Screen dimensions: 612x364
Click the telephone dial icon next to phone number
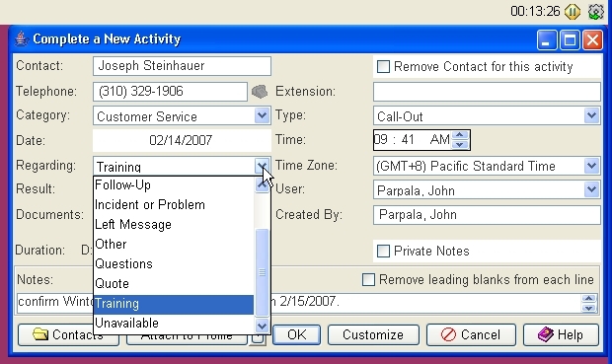[x=260, y=92]
